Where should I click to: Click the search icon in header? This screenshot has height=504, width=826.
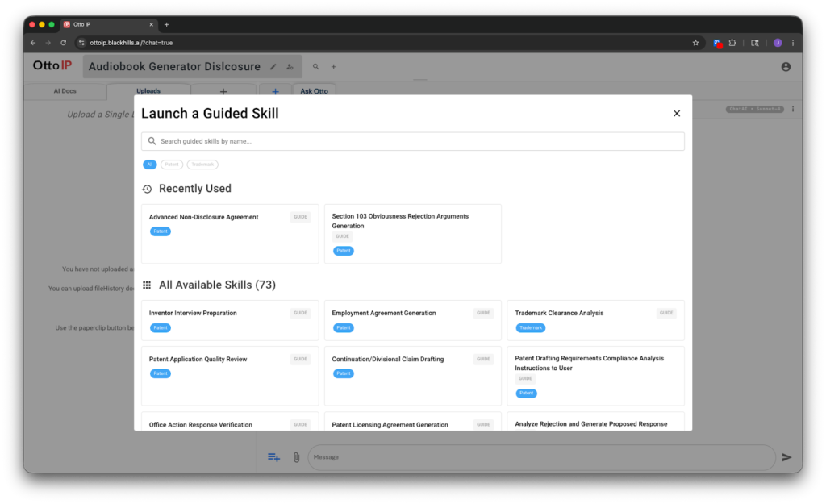point(316,67)
